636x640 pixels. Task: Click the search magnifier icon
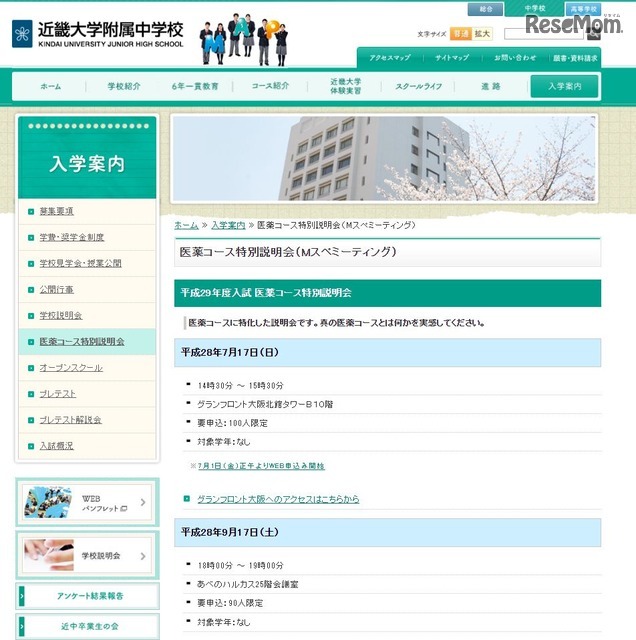[x=594, y=35]
